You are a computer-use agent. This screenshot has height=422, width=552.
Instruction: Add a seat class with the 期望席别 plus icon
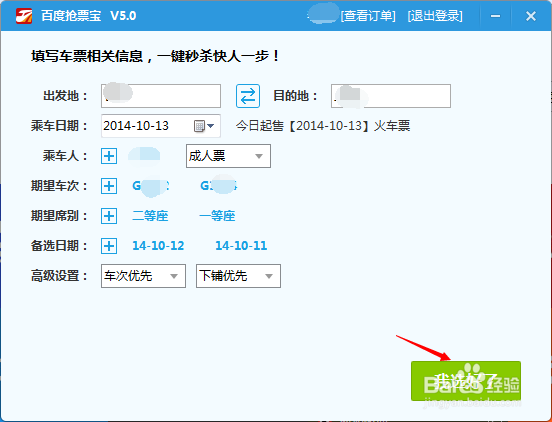109,215
